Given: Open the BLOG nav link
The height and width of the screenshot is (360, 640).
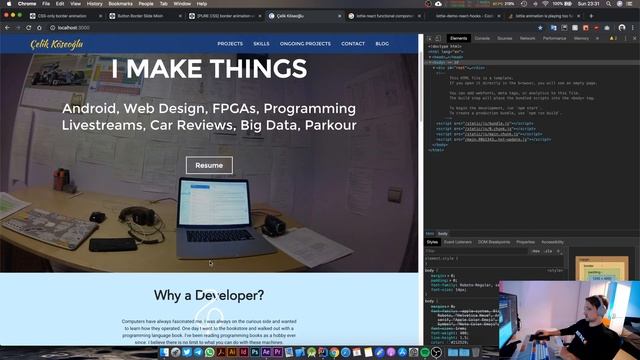Looking at the screenshot, I should click(x=382, y=44).
